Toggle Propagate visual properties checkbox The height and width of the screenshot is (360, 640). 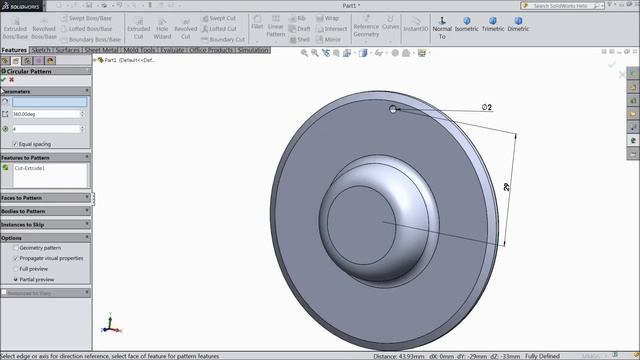click(x=16, y=258)
